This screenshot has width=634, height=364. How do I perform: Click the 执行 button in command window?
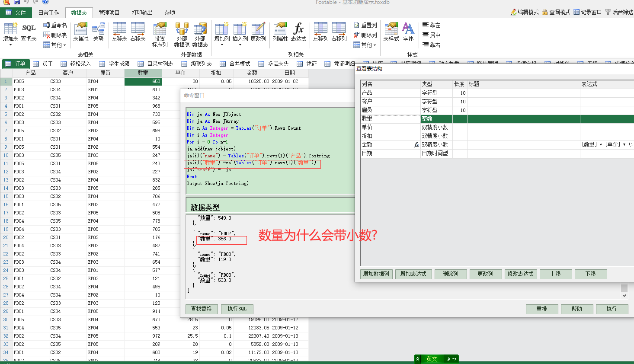tap(612, 309)
